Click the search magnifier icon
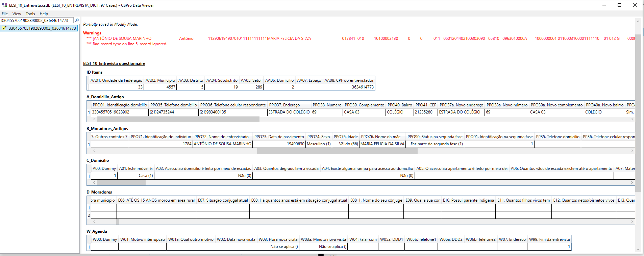Viewport: 644px width, 256px height. (x=77, y=20)
